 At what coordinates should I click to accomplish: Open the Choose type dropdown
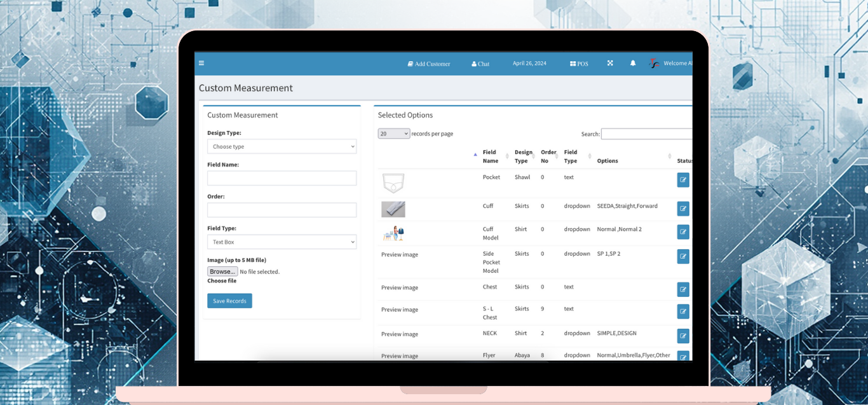point(281,146)
